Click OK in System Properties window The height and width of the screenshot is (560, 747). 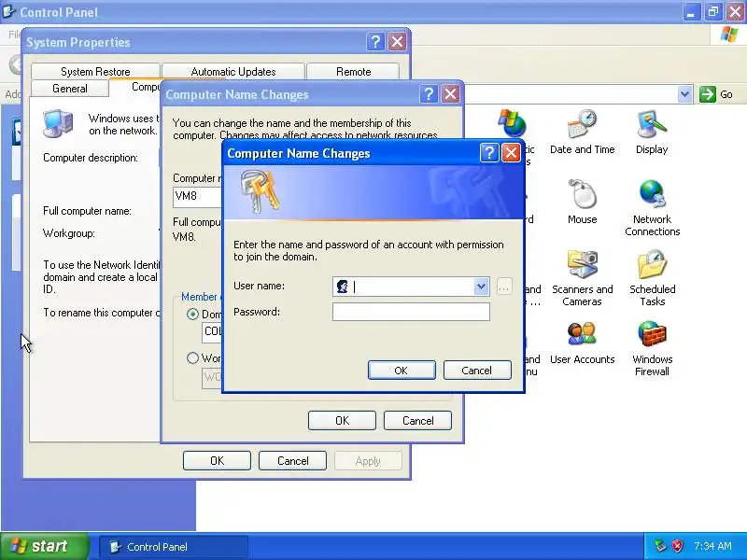[x=217, y=460]
